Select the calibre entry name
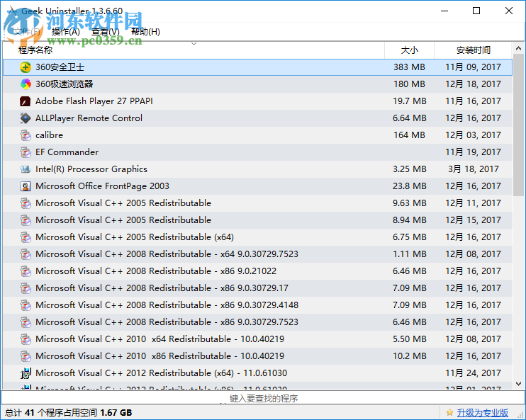Viewport: 526px width, 420px height. coord(49,135)
